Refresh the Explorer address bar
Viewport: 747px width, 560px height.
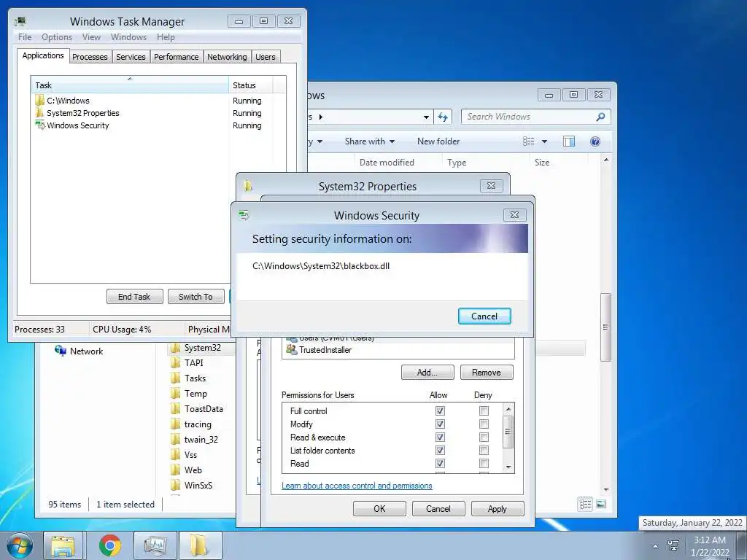click(443, 117)
